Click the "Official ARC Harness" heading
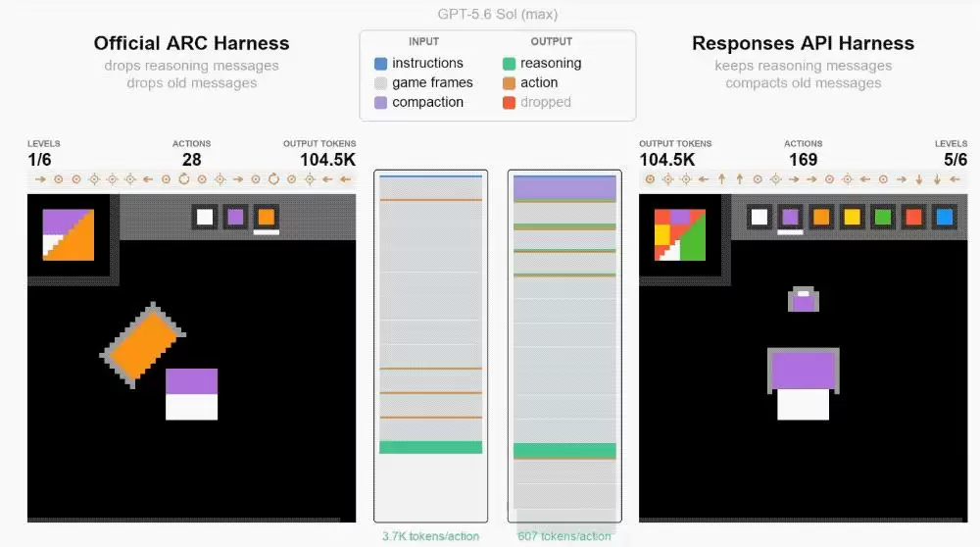980x547 pixels. coord(191,43)
